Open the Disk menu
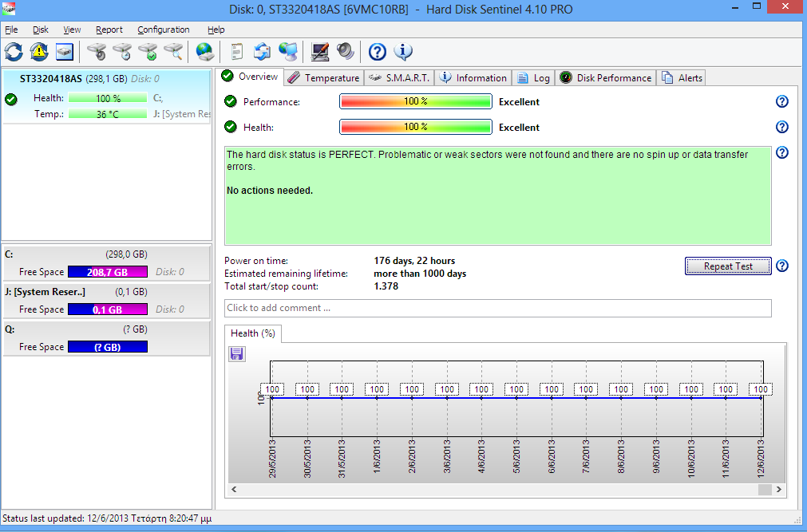The image size is (807, 532). click(x=41, y=30)
